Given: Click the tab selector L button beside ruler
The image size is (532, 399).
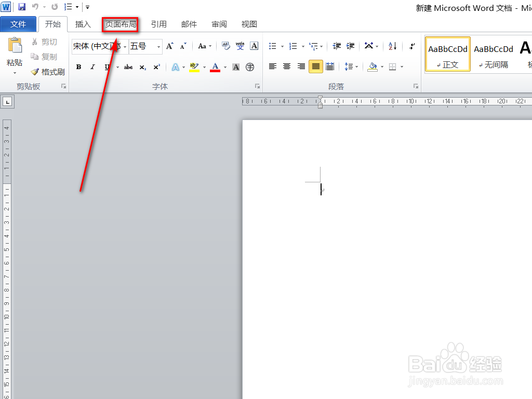Looking at the screenshot, I should (x=7, y=101).
